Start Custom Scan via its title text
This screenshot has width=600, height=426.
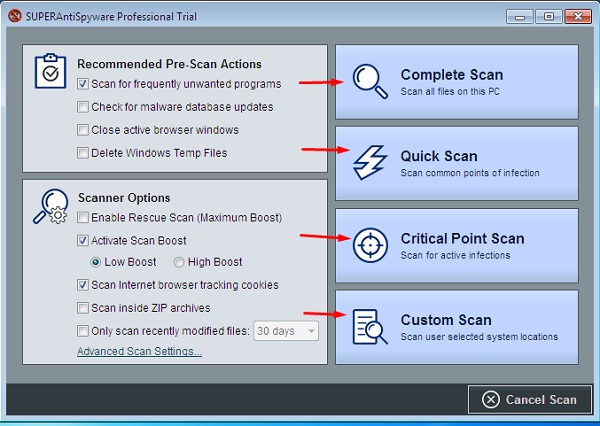pos(446,320)
